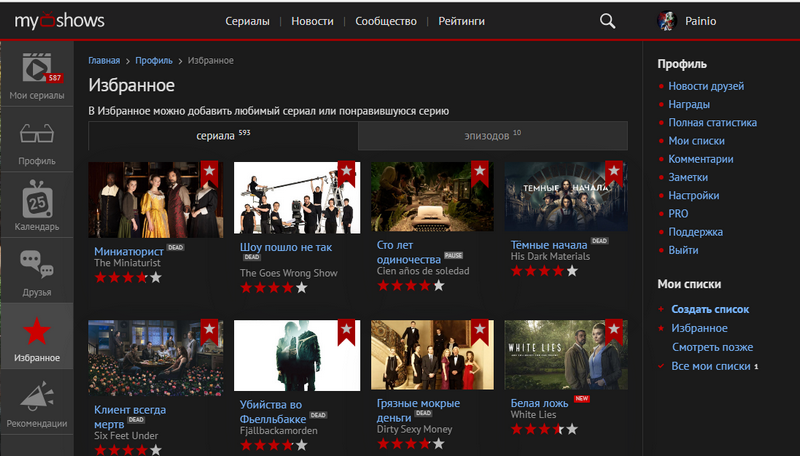Open Клиент всегда мертв title link
Viewport: 800px width, 456px height.
tap(130, 417)
